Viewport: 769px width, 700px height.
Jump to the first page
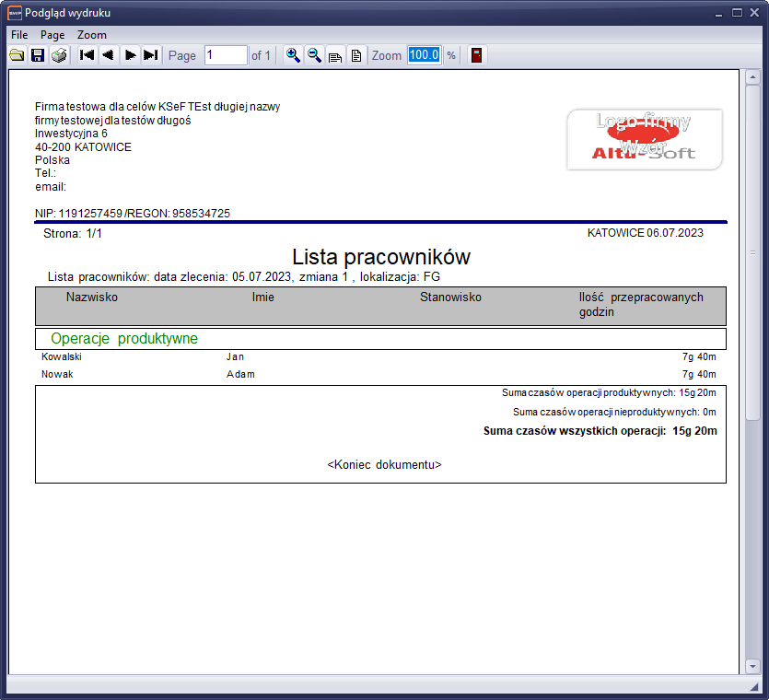(x=87, y=55)
